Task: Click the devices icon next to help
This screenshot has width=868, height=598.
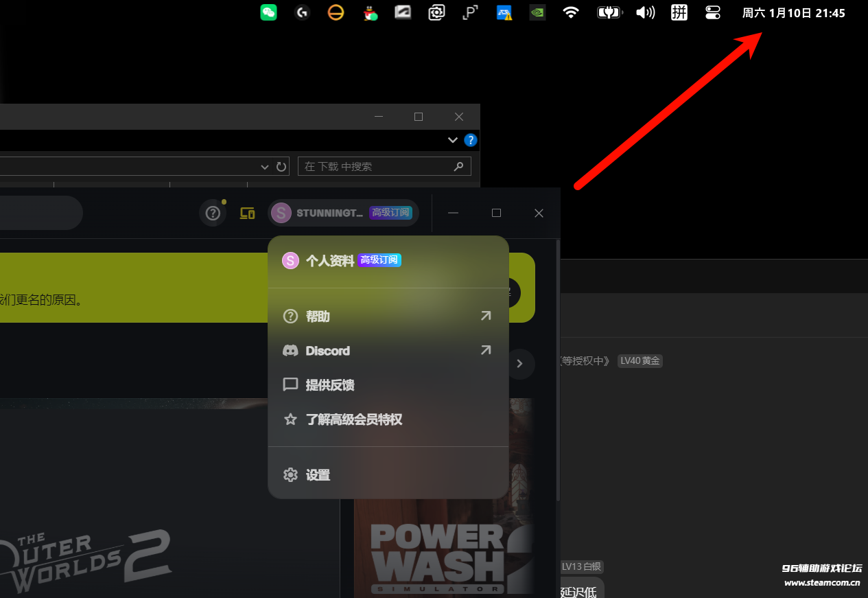Action: [x=247, y=213]
